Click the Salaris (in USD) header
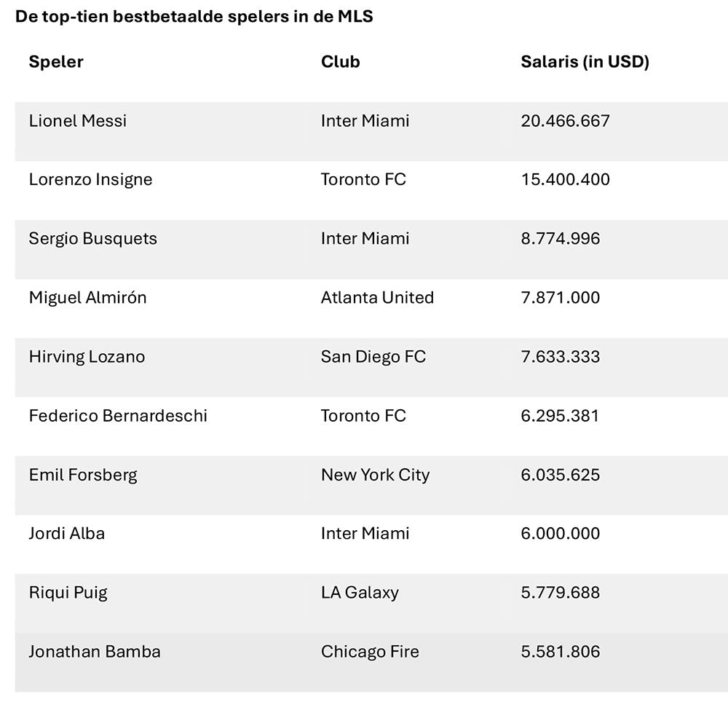Viewport: 728px width, 718px height. pyautogui.click(x=585, y=62)
